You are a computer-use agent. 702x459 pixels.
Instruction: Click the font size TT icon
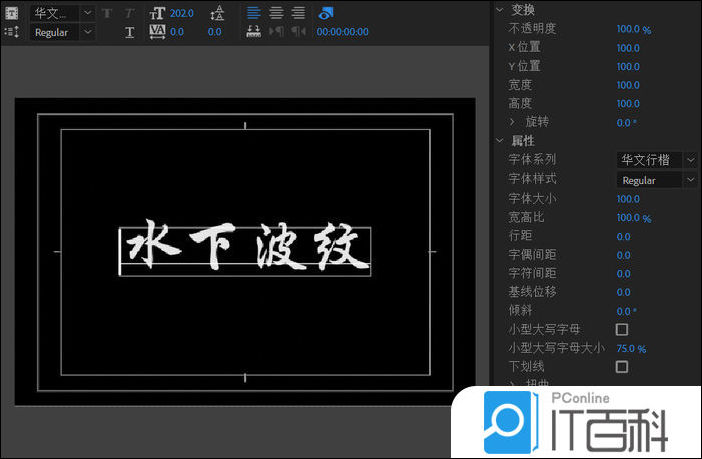tap(157, 13)
